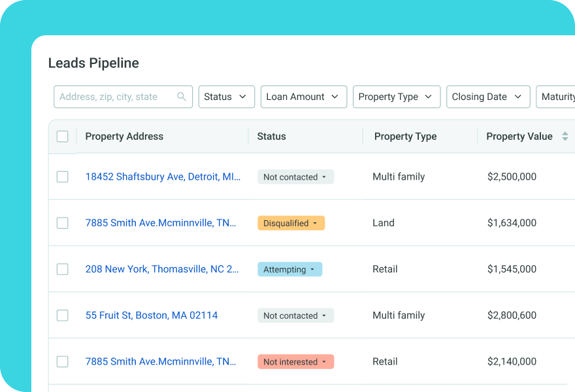Open the Not interested status dropdown
575x392 pixels.
pyautogui.click(x=295, y=361)
